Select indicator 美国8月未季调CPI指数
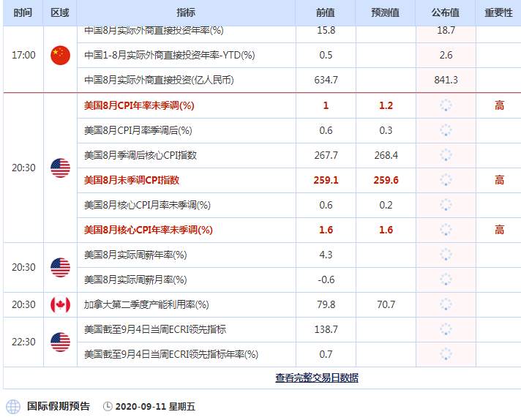 click(132, 180)
